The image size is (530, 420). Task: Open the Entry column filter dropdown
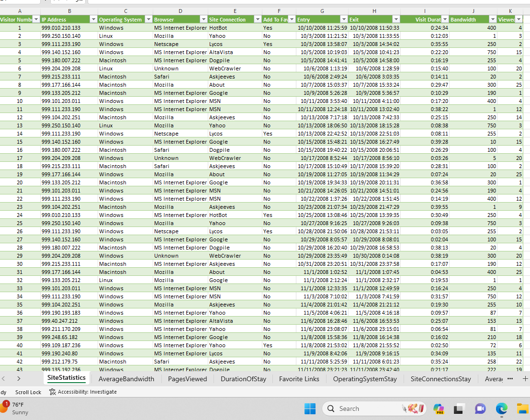pyautogui.click(x=345, y=19)
